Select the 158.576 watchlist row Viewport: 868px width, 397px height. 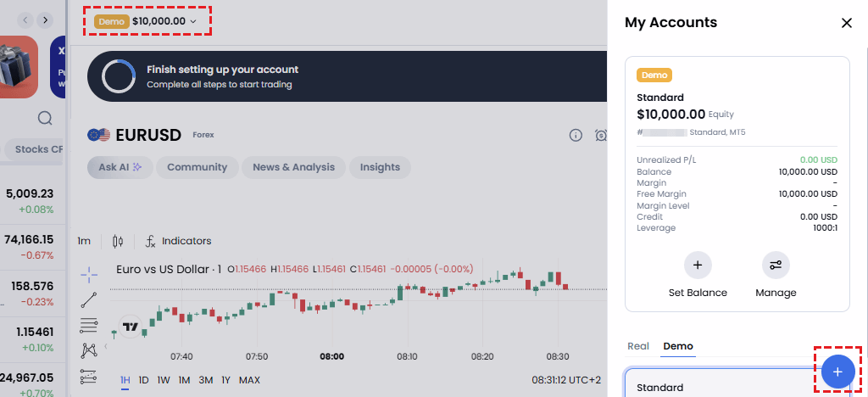(33, 294)
